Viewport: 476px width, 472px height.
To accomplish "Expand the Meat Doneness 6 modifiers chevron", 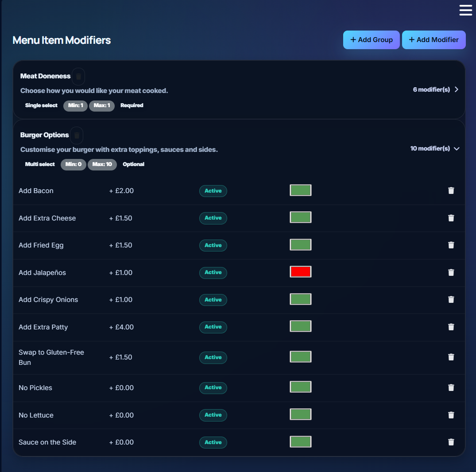I will click(x=456, y=89).
